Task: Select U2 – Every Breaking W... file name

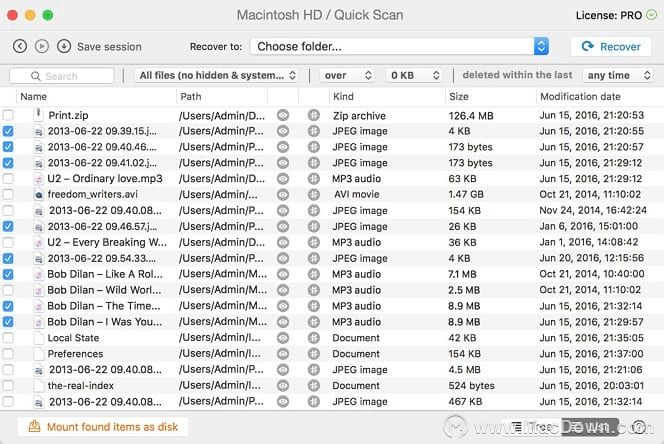Action: tap(107, 242)
